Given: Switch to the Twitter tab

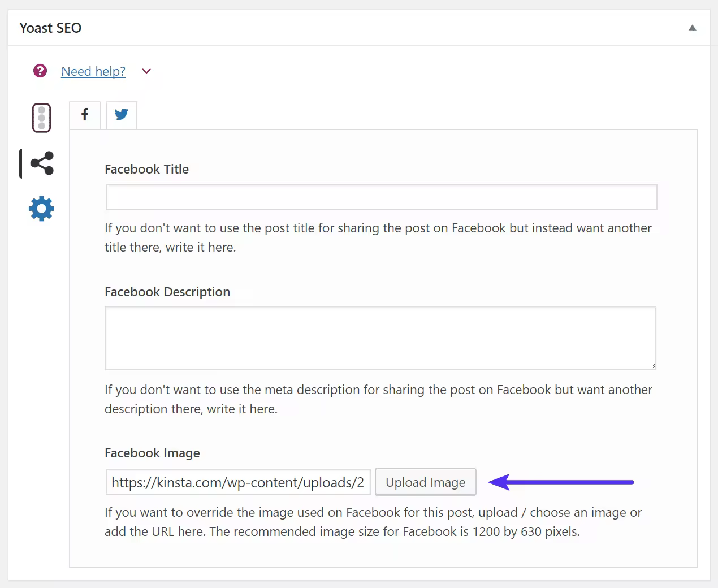Looking at the screenshot, I should point(121,115).
